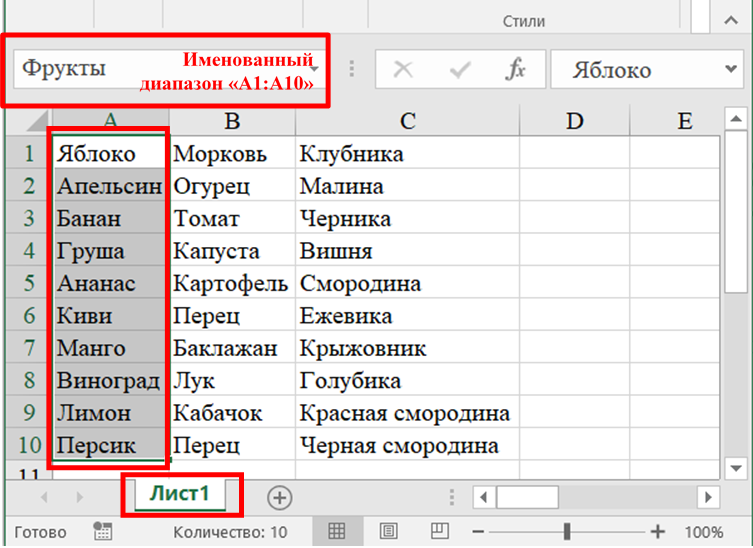Expand the formula bar dropdown arrow
753x548 pixels.
point(731,69)
